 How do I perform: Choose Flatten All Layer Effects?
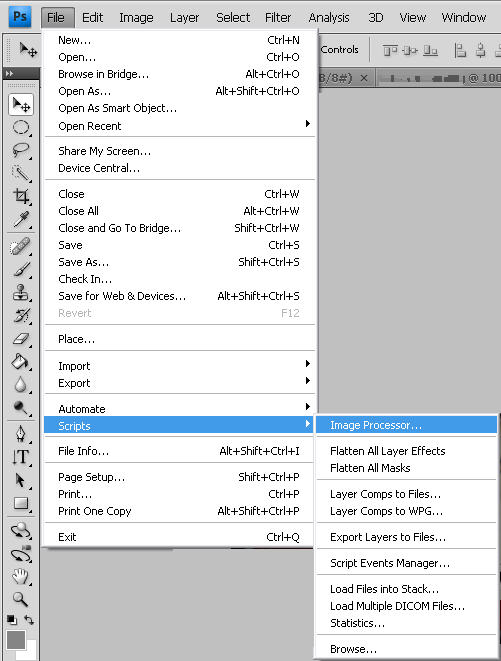407,451
